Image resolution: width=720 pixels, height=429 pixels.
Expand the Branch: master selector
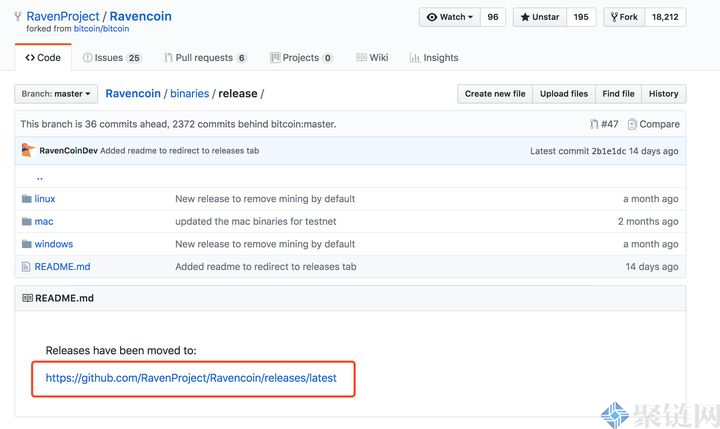click(56, 94)
